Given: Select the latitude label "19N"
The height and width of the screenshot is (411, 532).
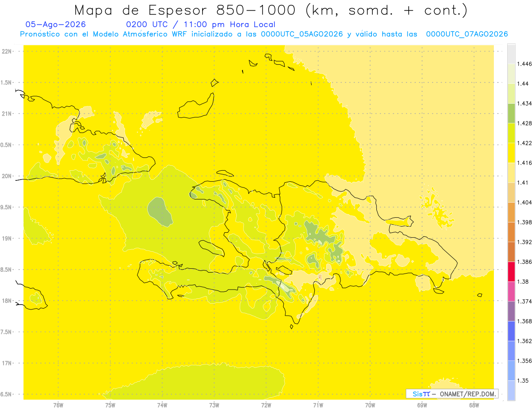Looking at the screenshot, I should [x=7, y=238].
